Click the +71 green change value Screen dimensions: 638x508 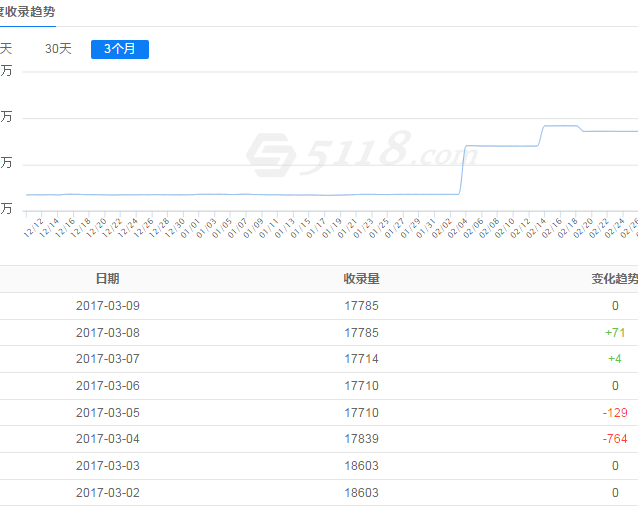point(615,332)
